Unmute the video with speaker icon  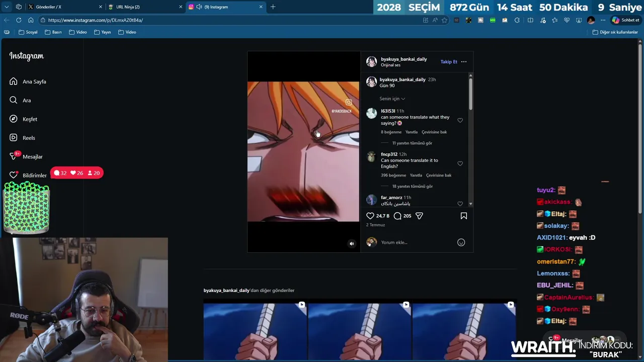pyautogui.click(x=352, y=244)
